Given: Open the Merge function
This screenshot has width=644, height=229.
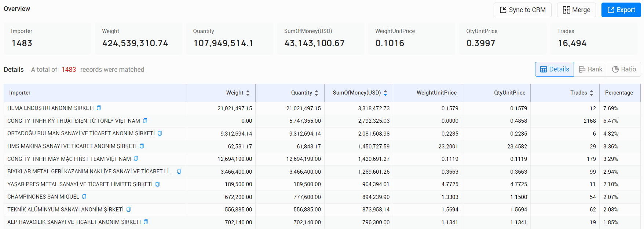Looking at the screenshot, I should [576, 10].
